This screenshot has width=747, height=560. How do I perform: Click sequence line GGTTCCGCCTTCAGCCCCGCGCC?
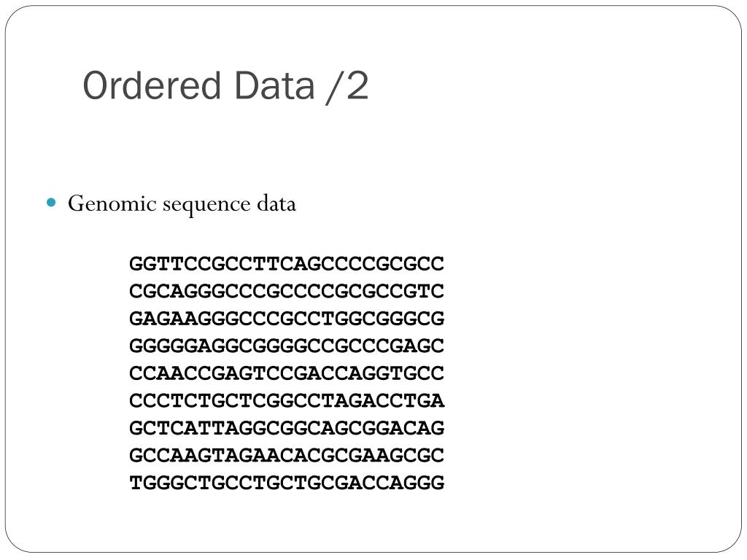[287, 263]
